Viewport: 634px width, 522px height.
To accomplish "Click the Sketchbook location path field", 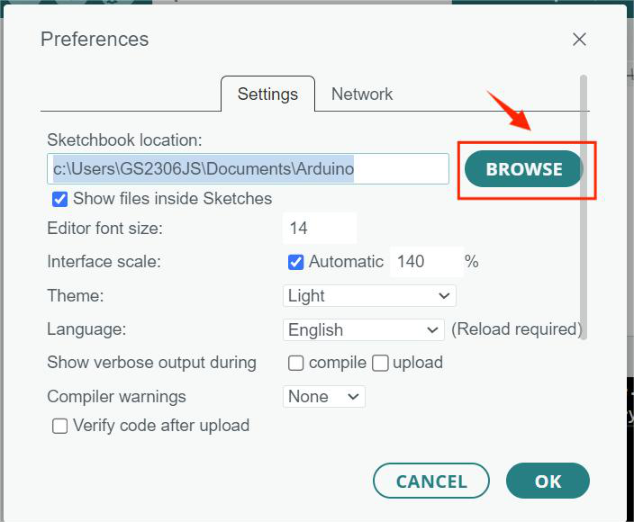I will 248,169.
